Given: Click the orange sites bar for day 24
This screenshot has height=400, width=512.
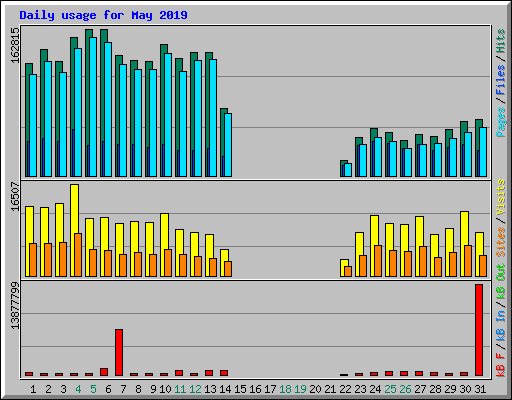Looking at the screenshot, I should coord(378,261).
